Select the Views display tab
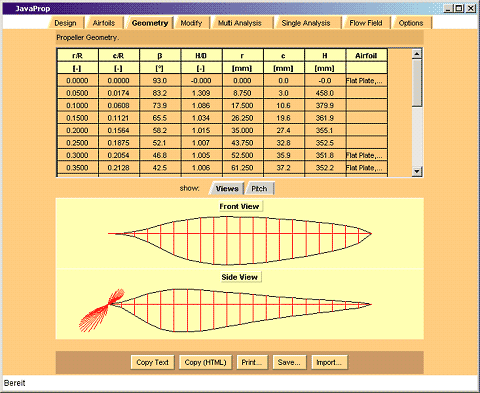480x393 pixels. point(227,189)
